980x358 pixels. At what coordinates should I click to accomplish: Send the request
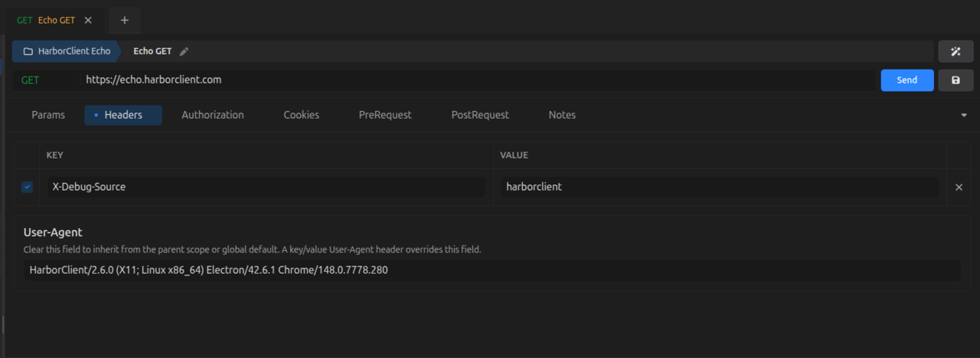click(x=907, y=80)
